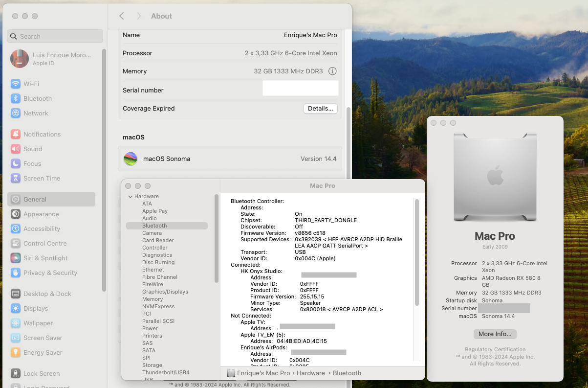Open the Appearance icon

[16, 214]
